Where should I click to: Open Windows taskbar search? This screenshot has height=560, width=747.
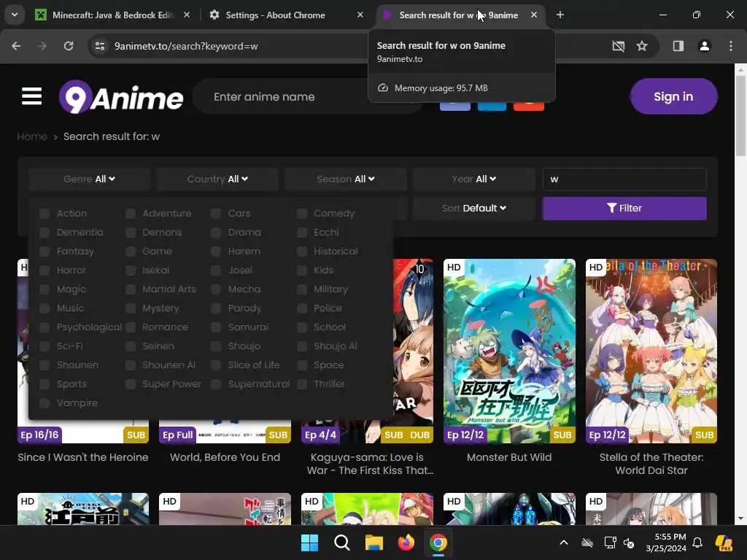341,542
